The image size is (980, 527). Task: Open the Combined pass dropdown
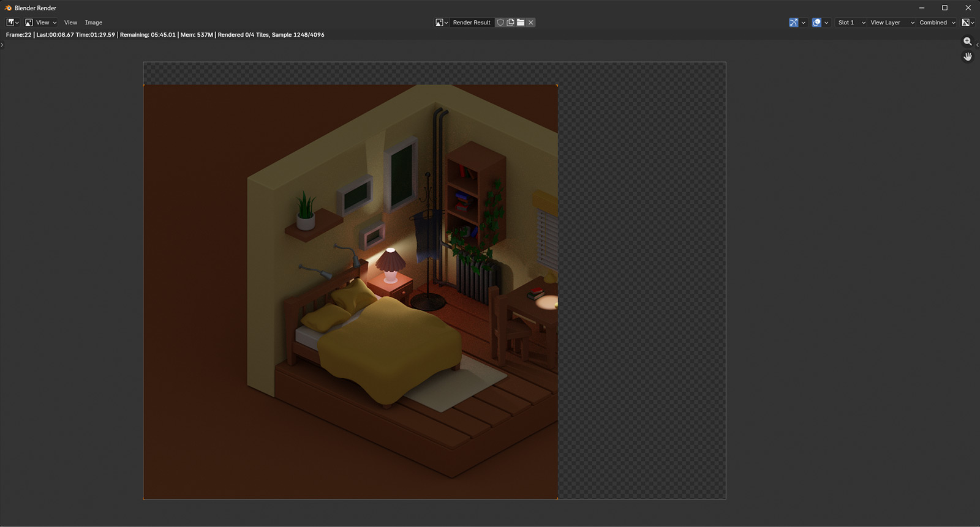click(937, 23)
